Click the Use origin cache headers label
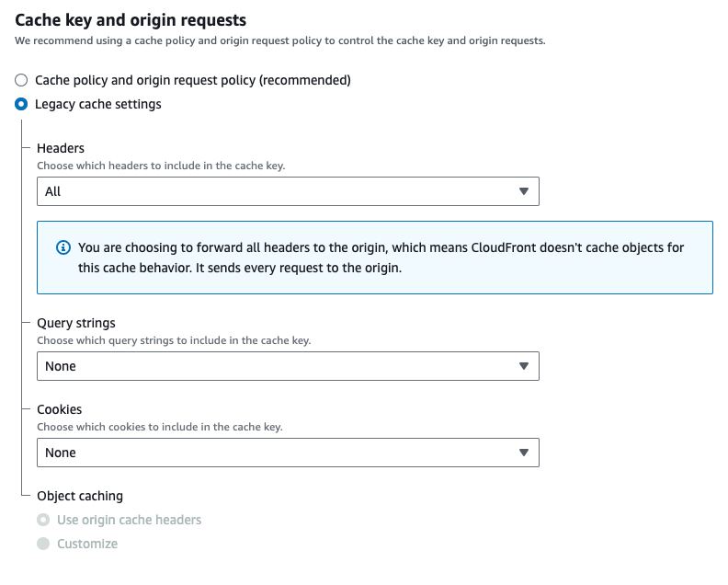 pos(129,520)
